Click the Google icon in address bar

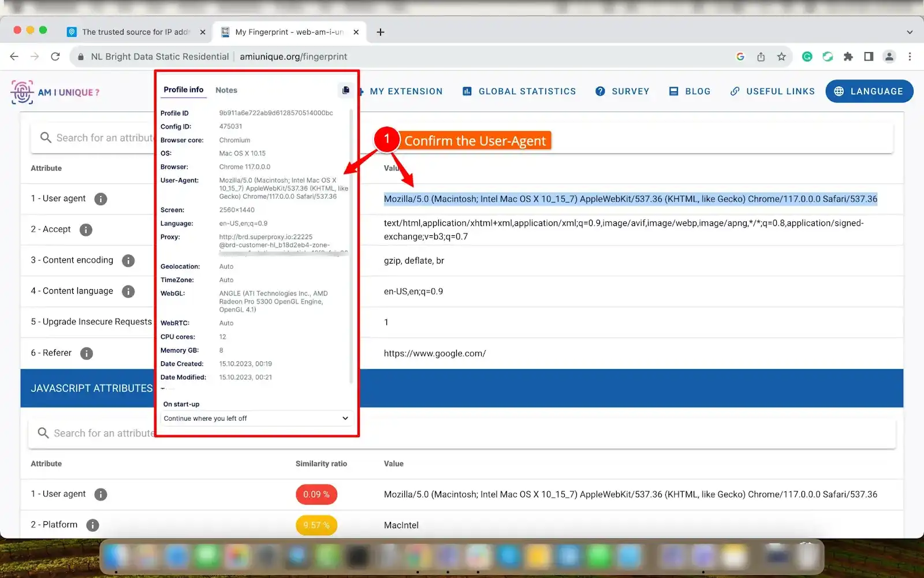click(x=740, y=57)
